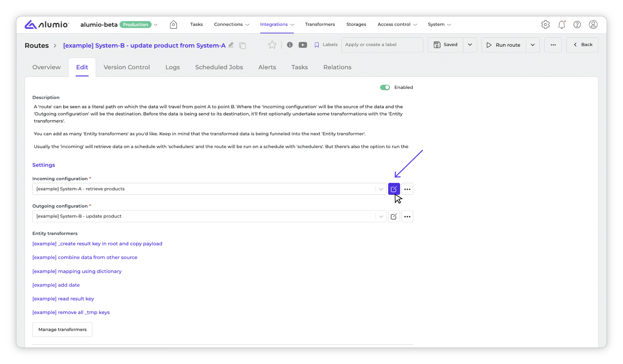Open the notifications bell
623x364 pixels.
pos(562,24)
